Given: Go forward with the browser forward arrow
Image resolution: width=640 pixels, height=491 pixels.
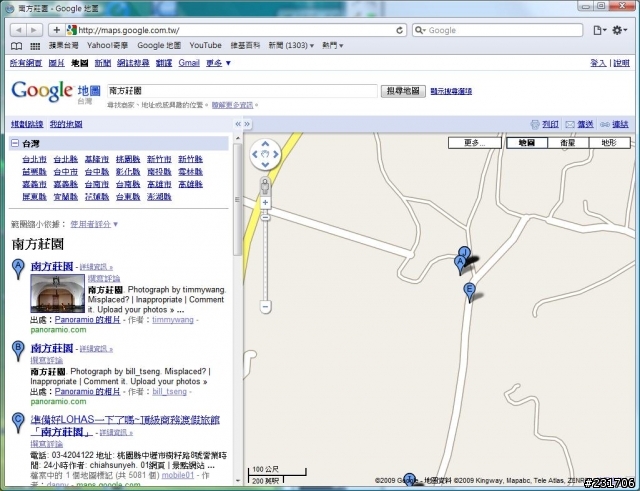Looking at the screenshot, I should coord(34,30).
